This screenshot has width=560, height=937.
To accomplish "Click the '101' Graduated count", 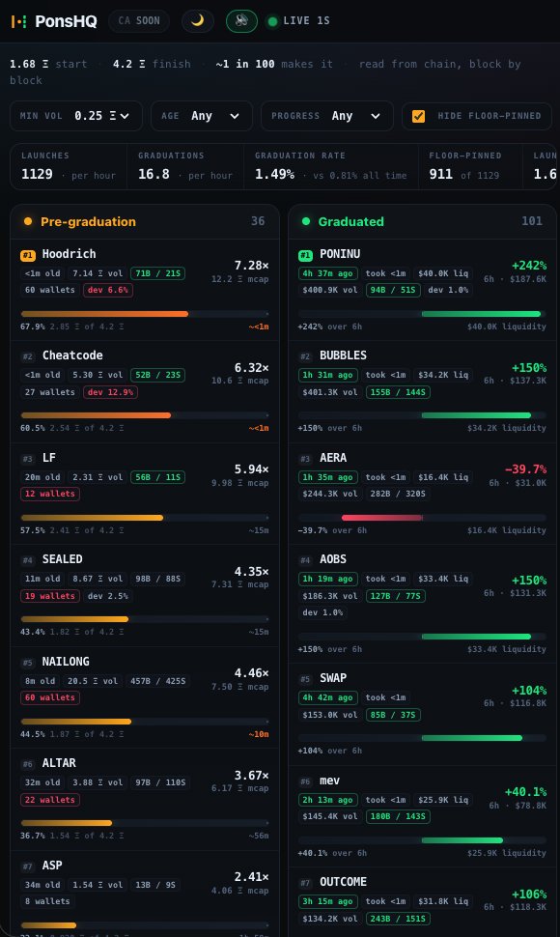I will (532, 221).
